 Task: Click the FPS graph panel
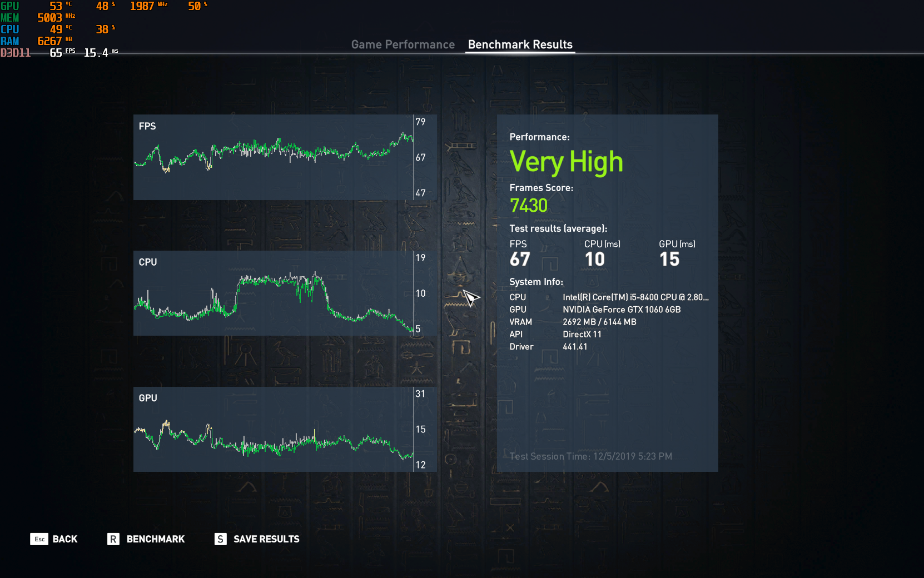tap(285, 157)
